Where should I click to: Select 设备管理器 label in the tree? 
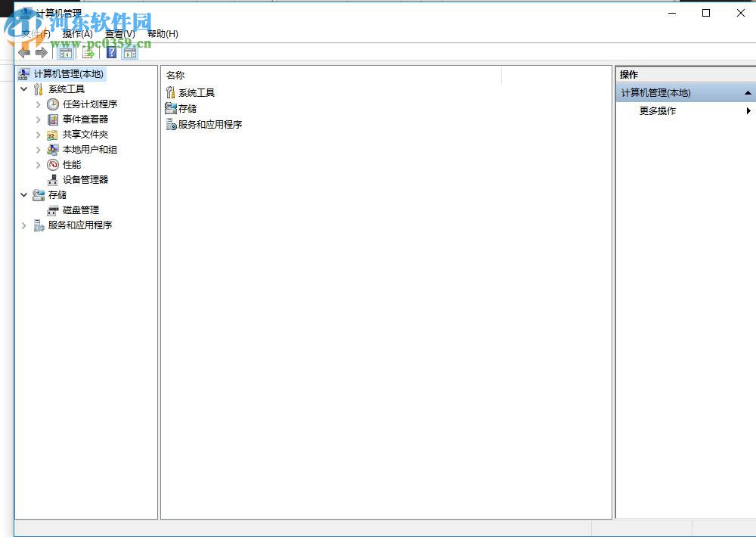pos(85,180)
